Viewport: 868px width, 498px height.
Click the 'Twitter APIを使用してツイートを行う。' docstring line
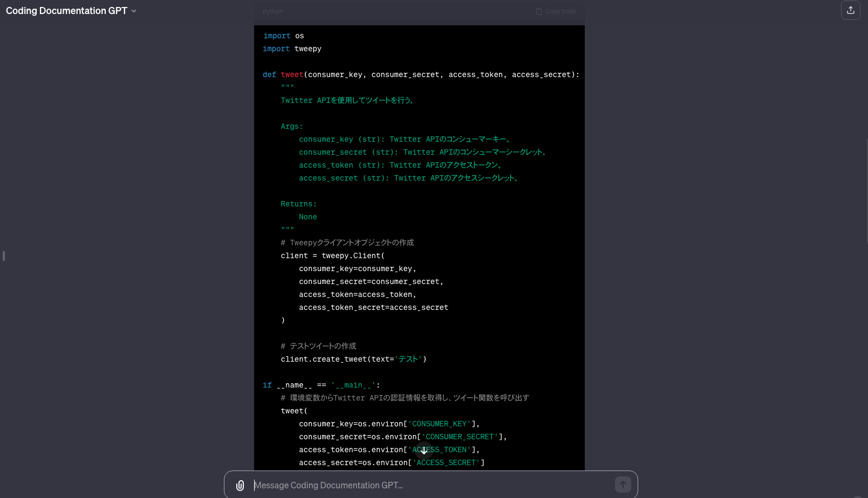click(x=347, y=101)
